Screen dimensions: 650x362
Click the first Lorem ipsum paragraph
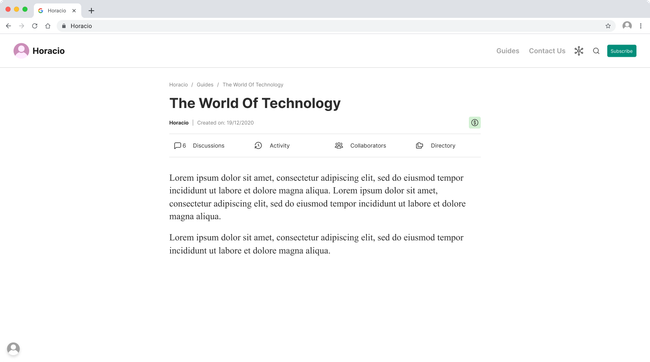pos(319,197)
